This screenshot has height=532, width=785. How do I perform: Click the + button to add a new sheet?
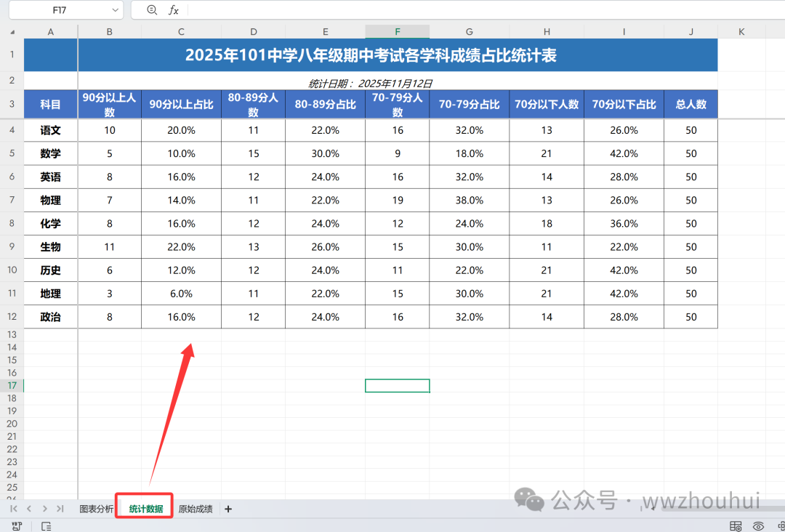pyautogui.click(x=228, y=509)
